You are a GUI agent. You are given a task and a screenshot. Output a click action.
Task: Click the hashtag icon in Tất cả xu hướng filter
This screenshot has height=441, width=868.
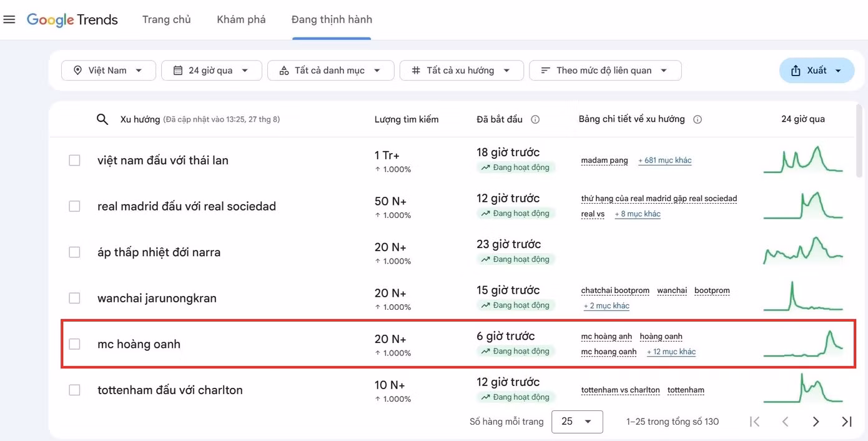[x=416, y=71]
